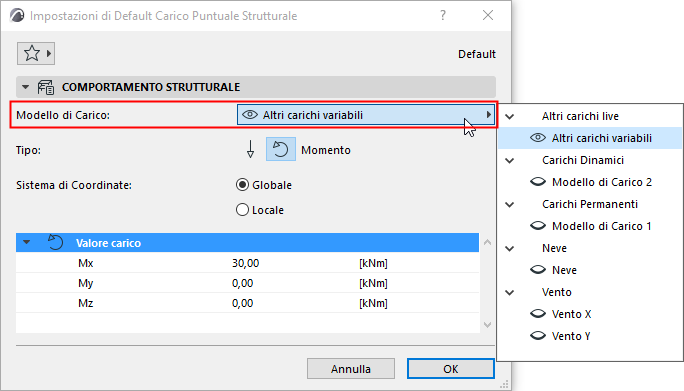Click the ArchiCAD logo in title bar
684x391 pixels.
click(x=17, y=16)
